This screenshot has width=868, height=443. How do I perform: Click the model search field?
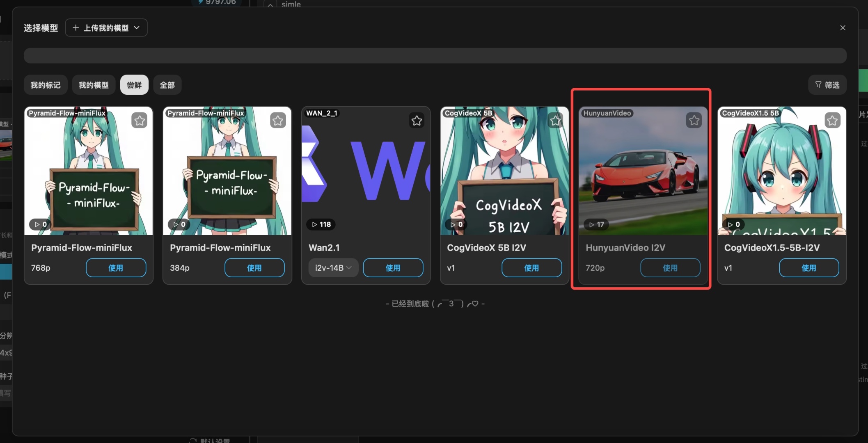[x=435, y=56]
